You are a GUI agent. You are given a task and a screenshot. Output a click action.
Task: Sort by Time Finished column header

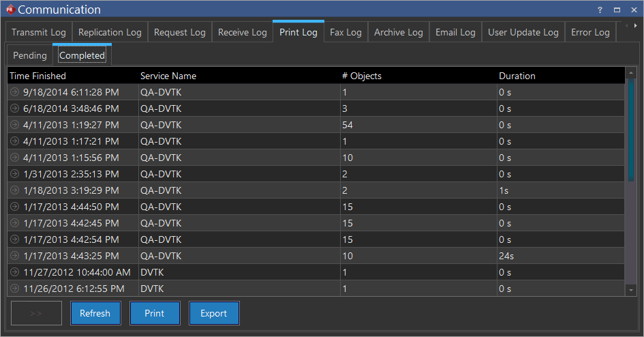click(x=38, y=76)
